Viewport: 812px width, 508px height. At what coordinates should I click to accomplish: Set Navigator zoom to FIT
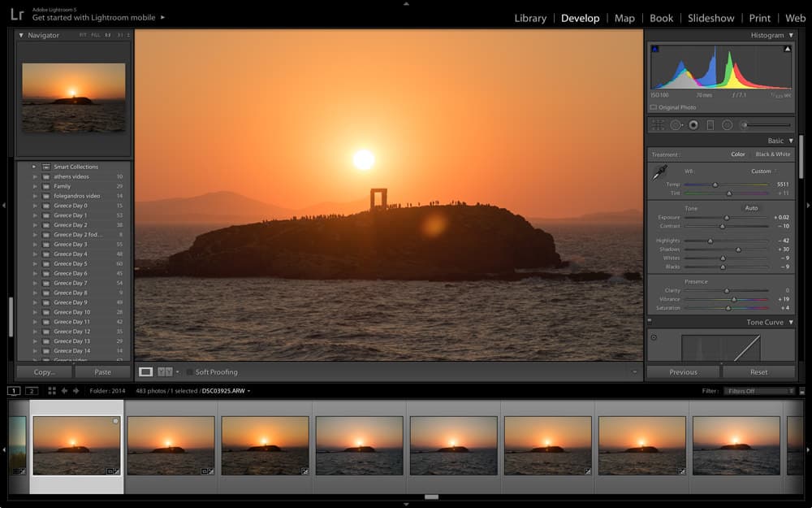83,35
